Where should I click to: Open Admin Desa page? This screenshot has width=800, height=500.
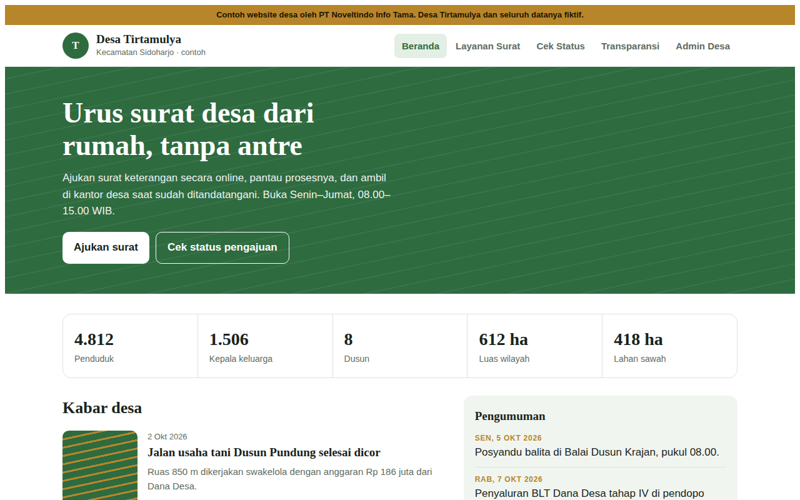(703, 46)
